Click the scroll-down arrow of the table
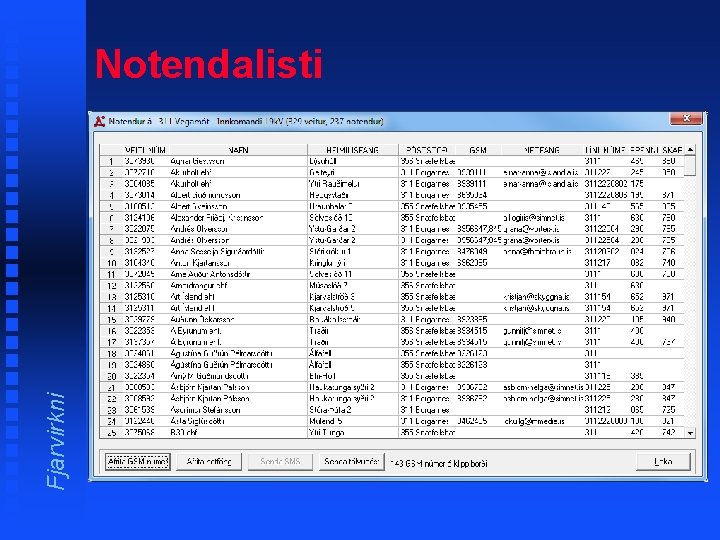 [x=690, y=433]
